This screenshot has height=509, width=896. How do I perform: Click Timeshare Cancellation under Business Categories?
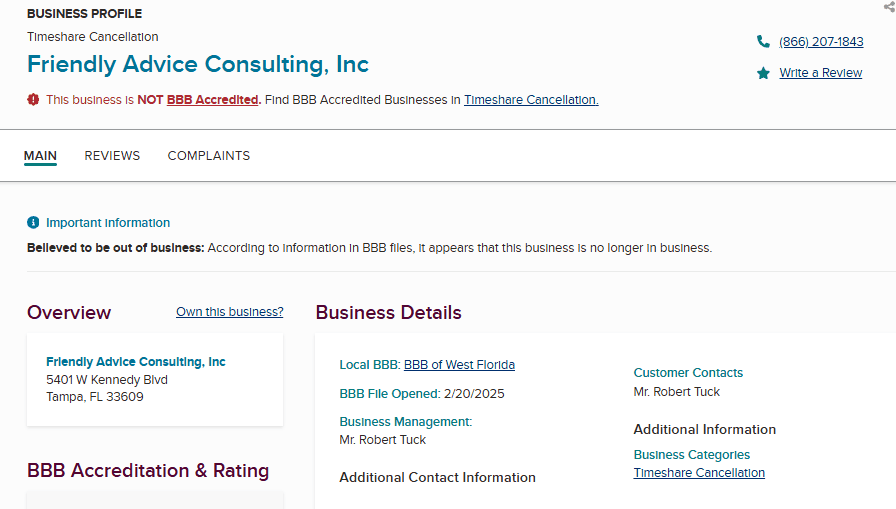point(699,473)
